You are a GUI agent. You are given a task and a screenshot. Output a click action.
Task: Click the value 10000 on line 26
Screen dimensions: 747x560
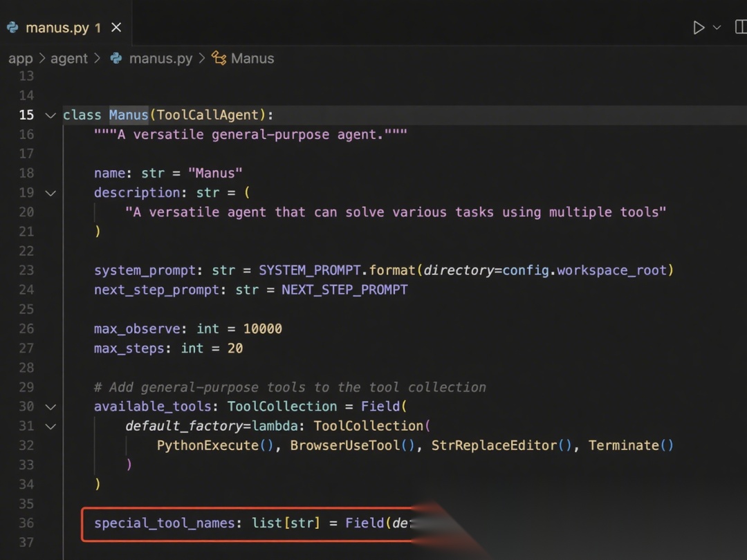(263, 329)
